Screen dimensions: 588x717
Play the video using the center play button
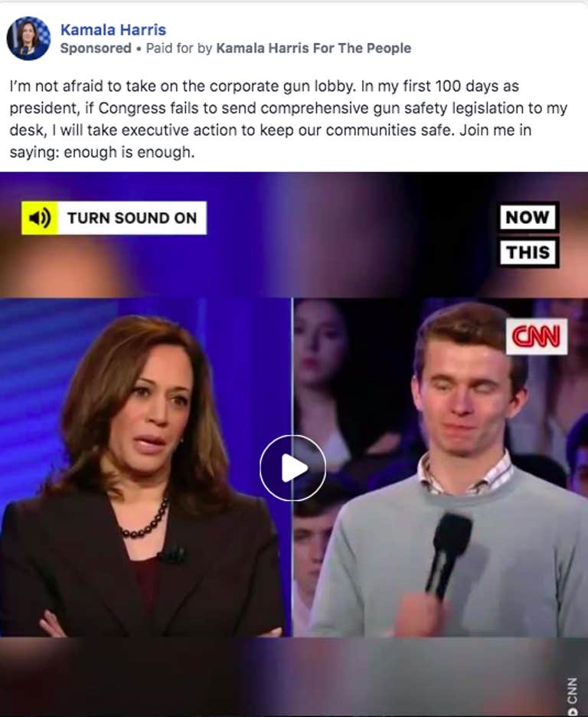(x=292, y=468)
